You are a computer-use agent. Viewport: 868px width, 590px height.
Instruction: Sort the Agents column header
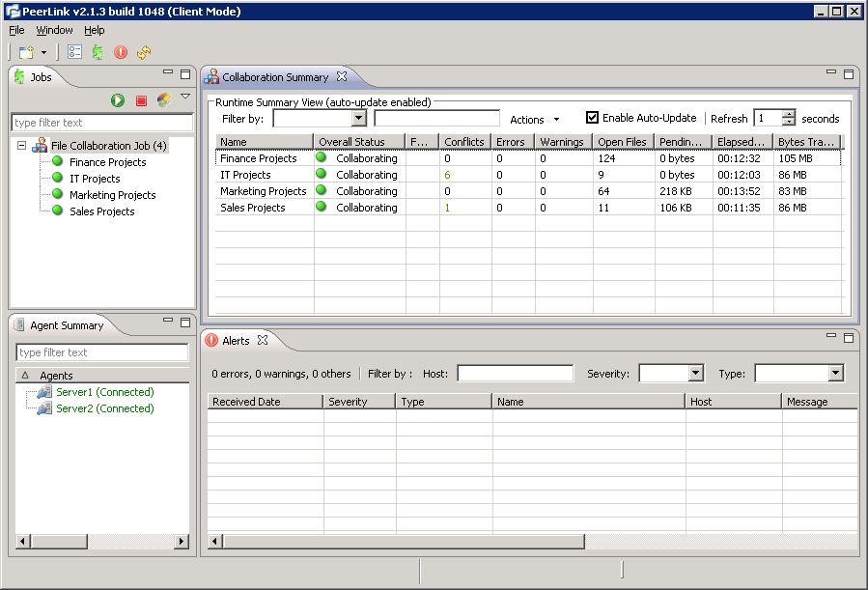click(102, 376)
